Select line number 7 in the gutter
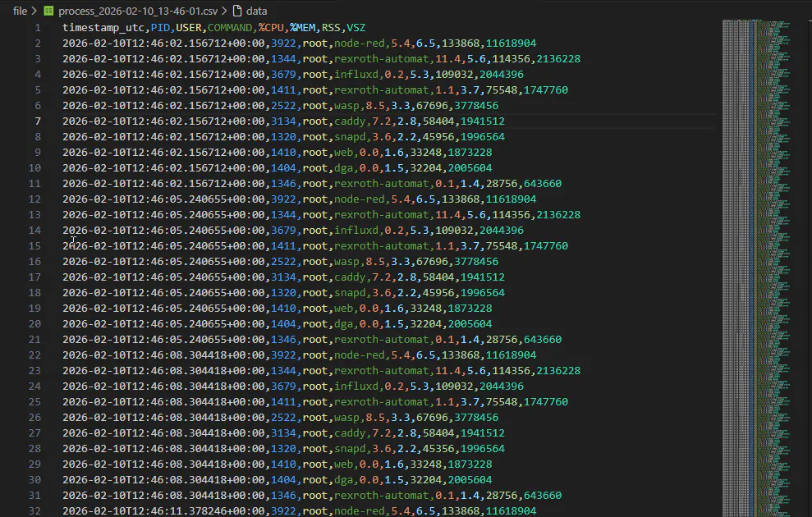The height and width of the screenshot is (517, 812). 38,121
